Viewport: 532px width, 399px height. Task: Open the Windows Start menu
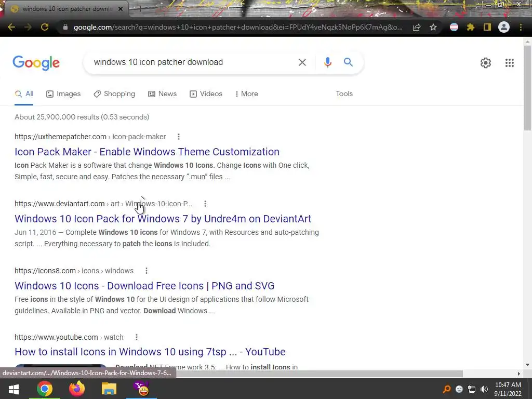click(x=14, y=389)
